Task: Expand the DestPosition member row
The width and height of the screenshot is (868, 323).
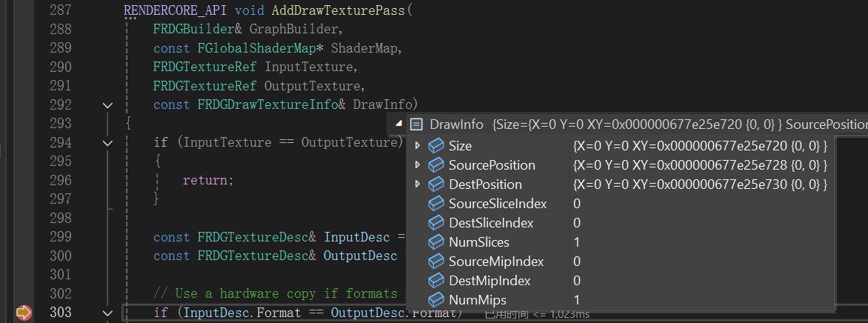Action: coord(418,184)
